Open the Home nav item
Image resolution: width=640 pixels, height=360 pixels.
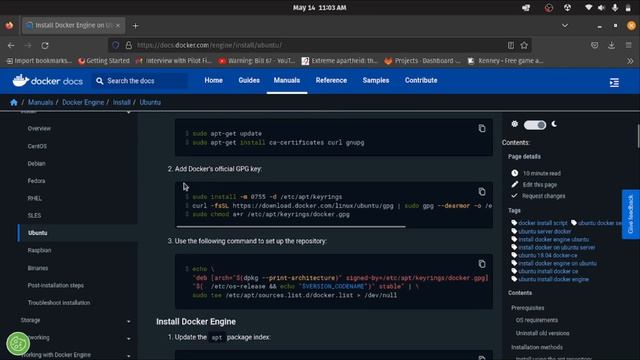pyautogui.click(x=213, y=80)
